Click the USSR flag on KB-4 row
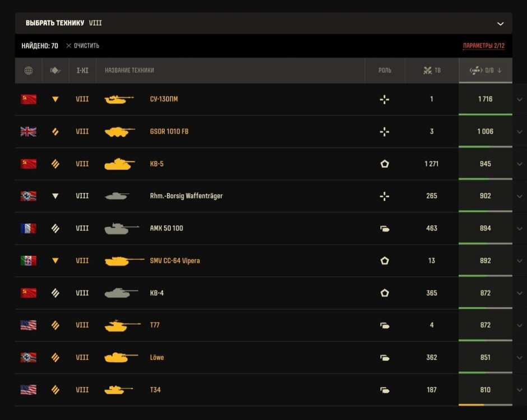Image resolution: width=527 pixels, height=420 pixels. tap(29, 293)
